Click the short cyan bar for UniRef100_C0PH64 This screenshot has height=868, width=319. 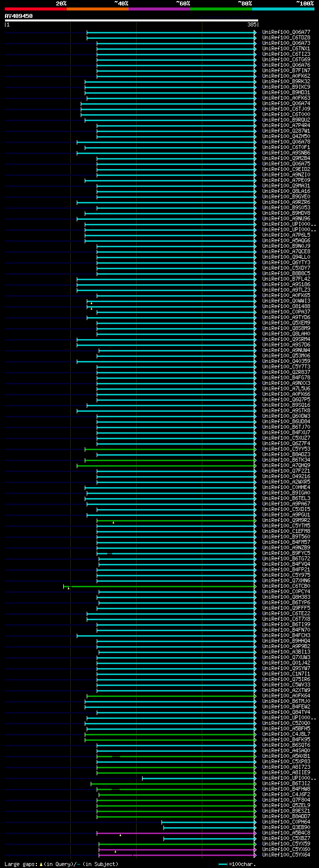coord(209,822)
